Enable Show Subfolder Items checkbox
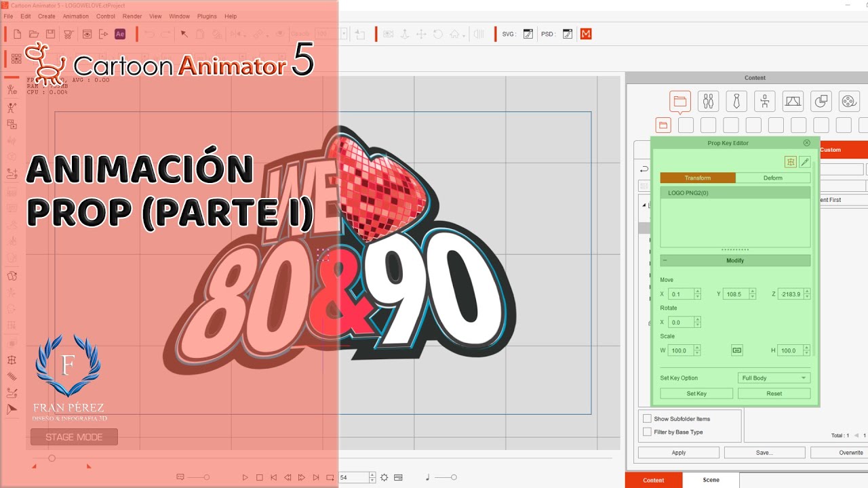 pyautogui.click(x=647, y=419)
